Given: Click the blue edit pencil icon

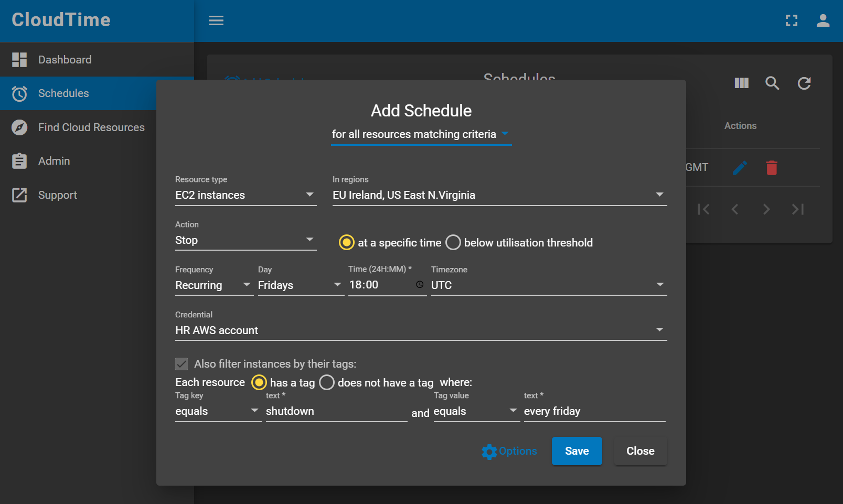Looking at the screenshot, I should (740, 168).
